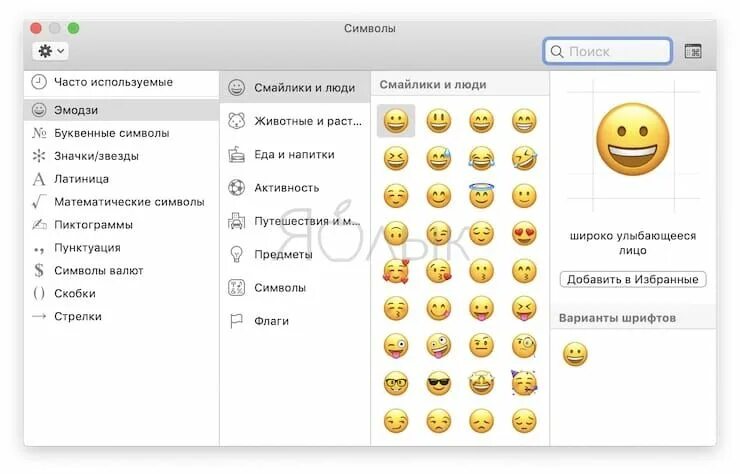Choose Смайлики и люди subcategory
Screen dimensions: 740x474
(295, 87)
